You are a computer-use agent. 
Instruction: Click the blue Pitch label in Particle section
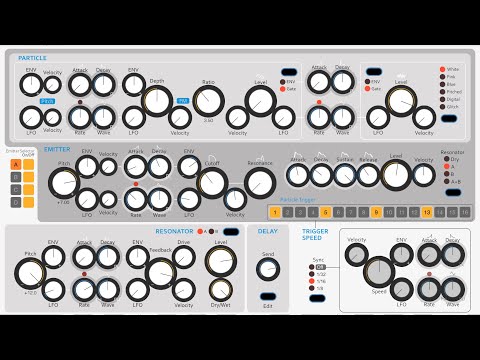click(47, 101)
